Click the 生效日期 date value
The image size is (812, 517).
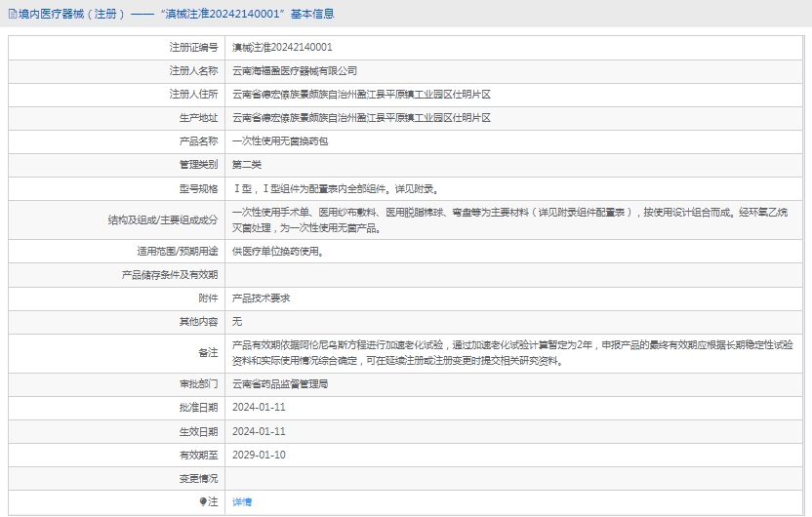coord(259,431)
